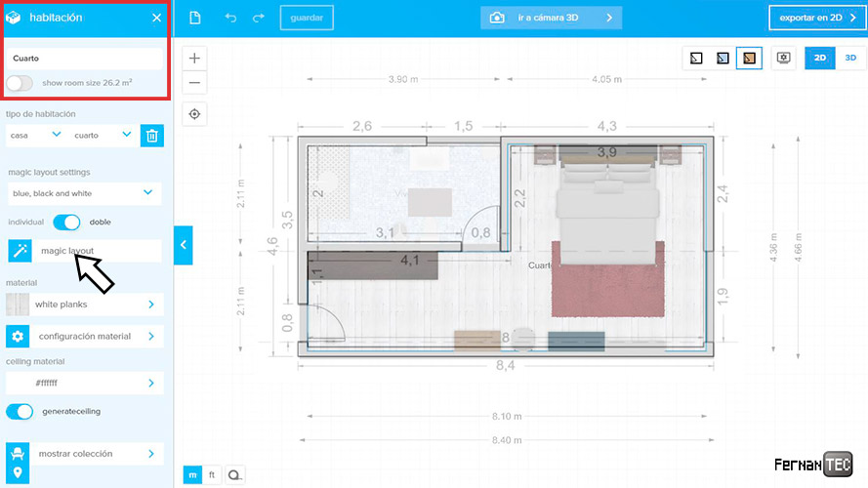868x488 pixels.
Task: Click the furniture collection armchair icon
Action: pos(18,453)
